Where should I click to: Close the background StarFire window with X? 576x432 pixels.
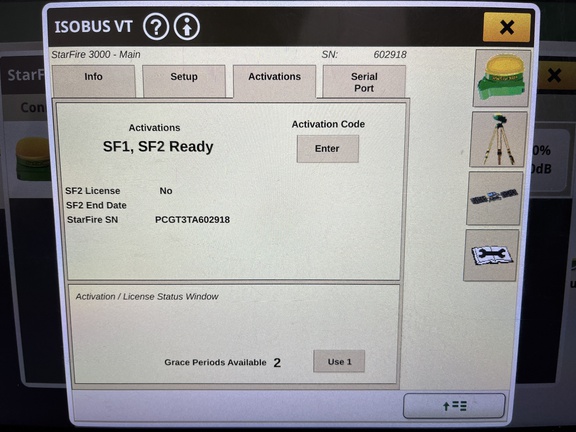tap(554, 75)
